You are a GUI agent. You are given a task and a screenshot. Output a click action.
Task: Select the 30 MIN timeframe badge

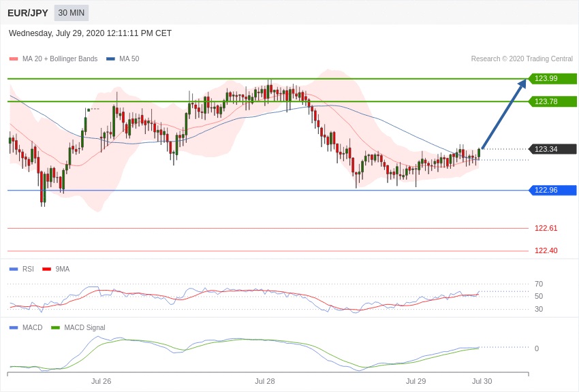click(x=72, y=13)
